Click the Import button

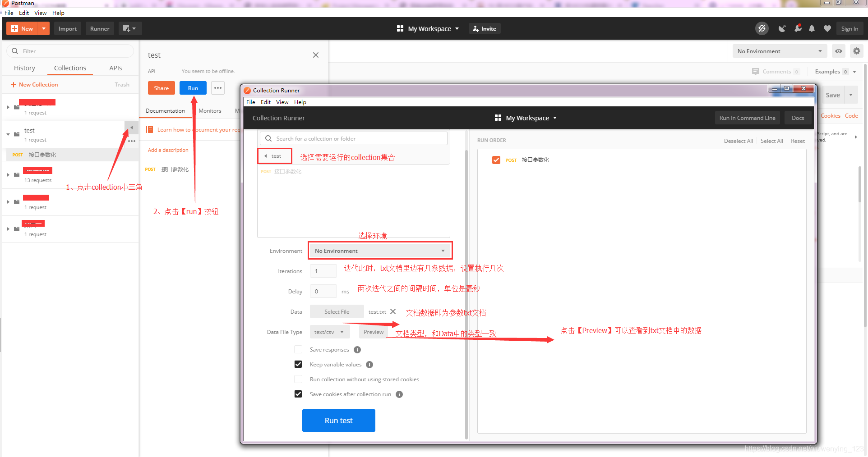(68, 28)
